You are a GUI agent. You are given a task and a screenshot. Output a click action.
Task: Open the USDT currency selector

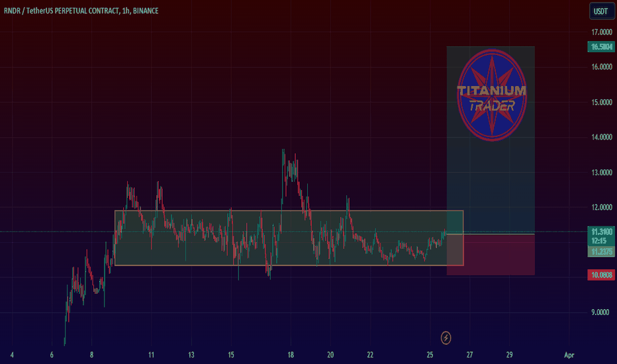tap(601, 11)
